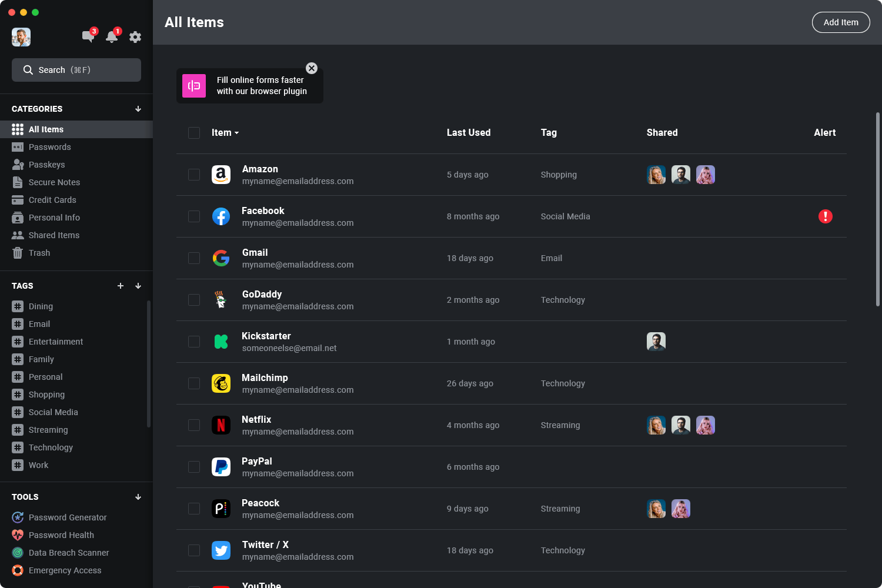This screenshot has height=588, width=882.
Task: Select the Passkeys category
Action: 76,165
